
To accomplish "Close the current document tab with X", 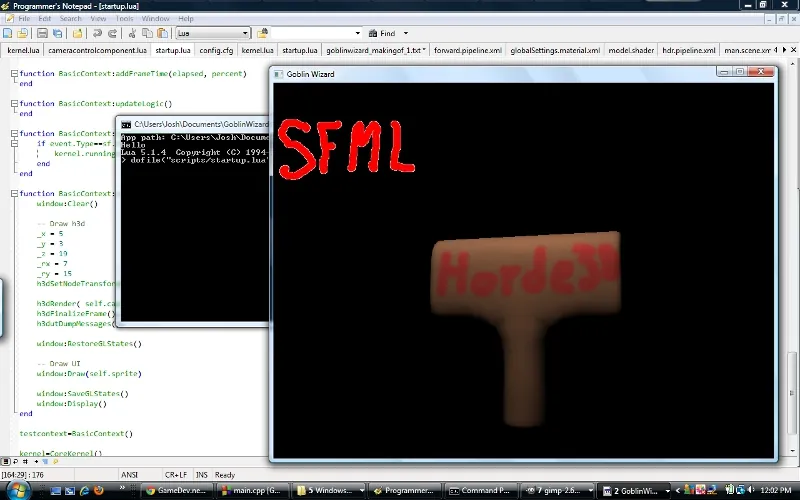I will [793, 49].
